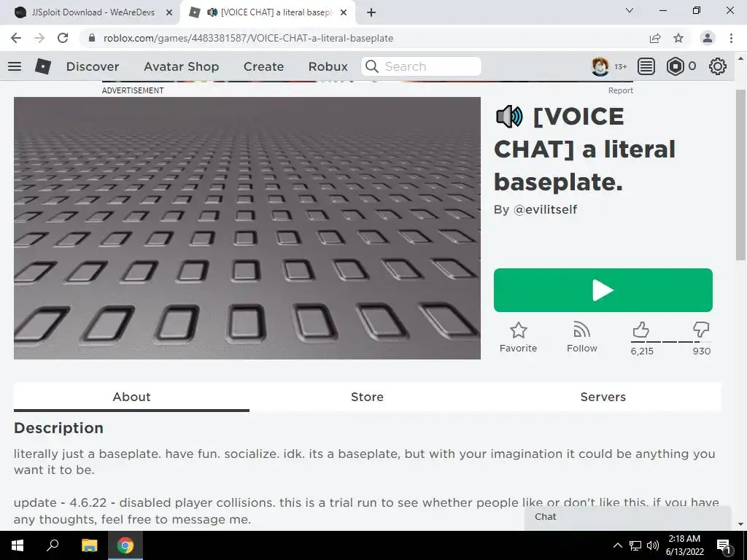Screen dimensions: 747x560
Task: View site information via the lock icon
Action: (92, 38)
